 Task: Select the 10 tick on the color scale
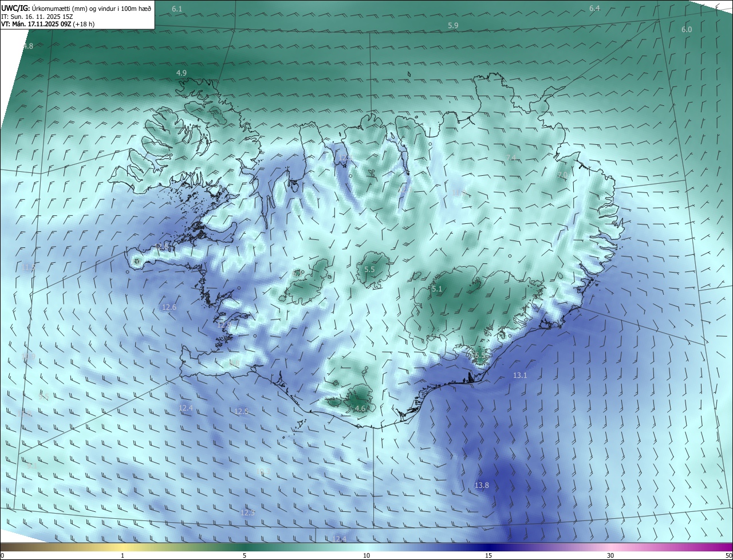tap(366, 555)
